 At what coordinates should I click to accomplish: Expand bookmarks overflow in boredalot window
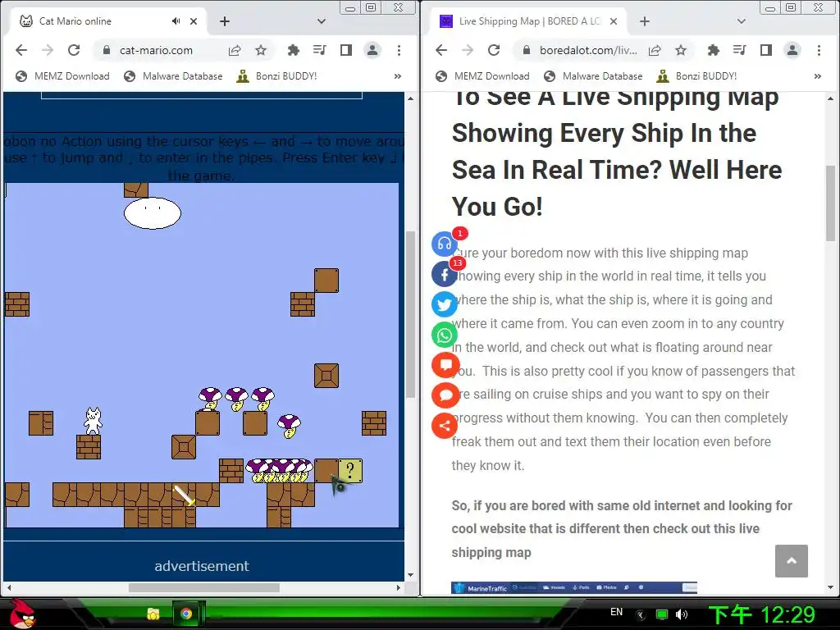[x=818, y=76]
